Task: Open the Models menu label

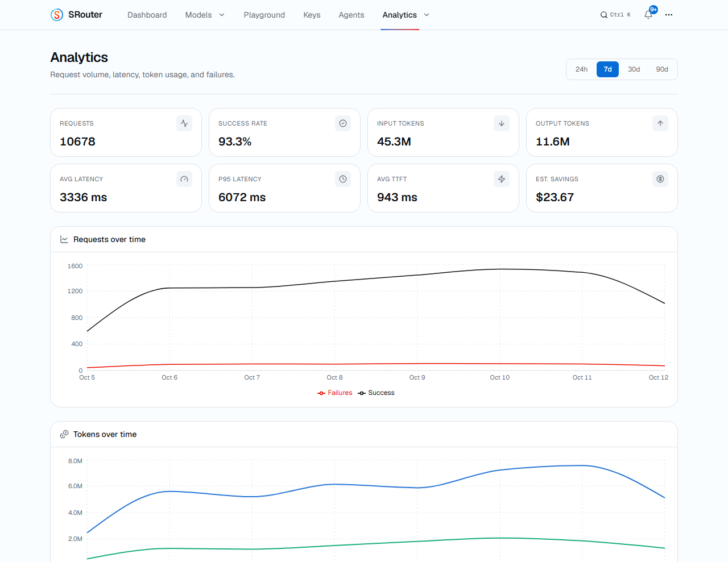Action: tap(198, 15)
